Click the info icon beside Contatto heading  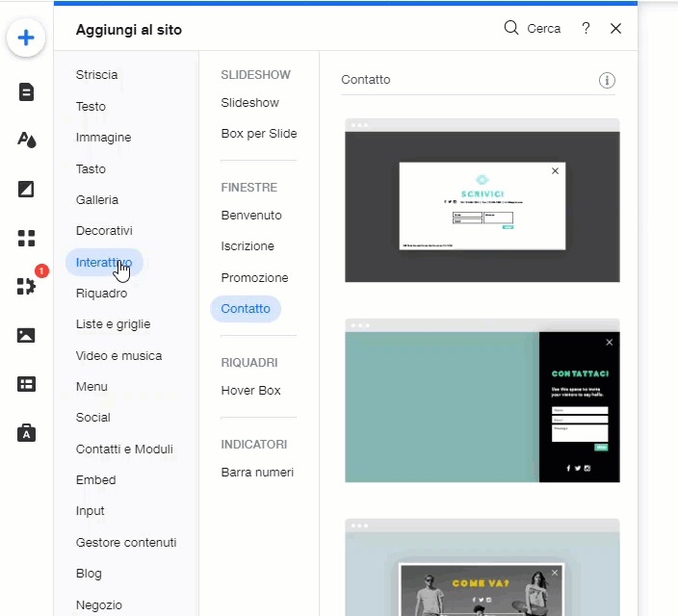(607, 80)
